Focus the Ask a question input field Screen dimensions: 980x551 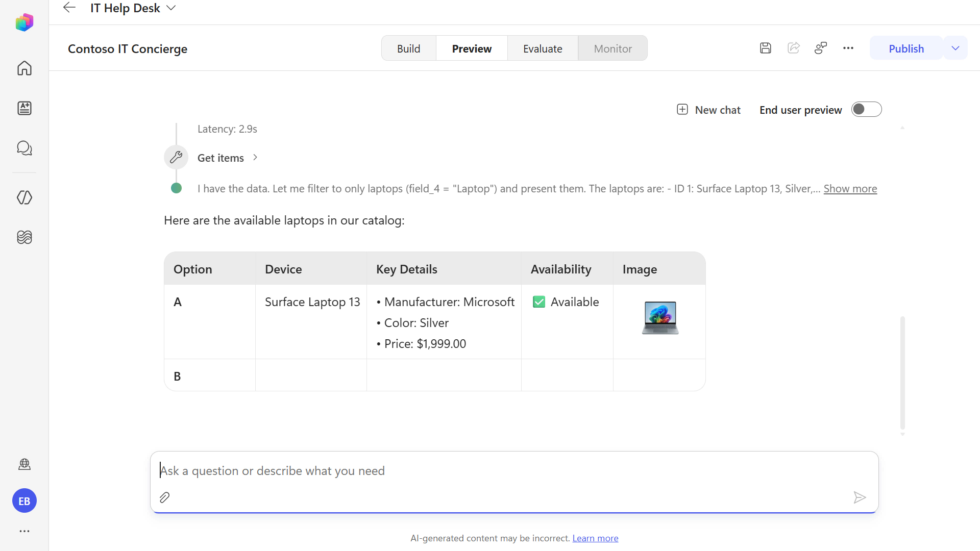tap(514, 471)
